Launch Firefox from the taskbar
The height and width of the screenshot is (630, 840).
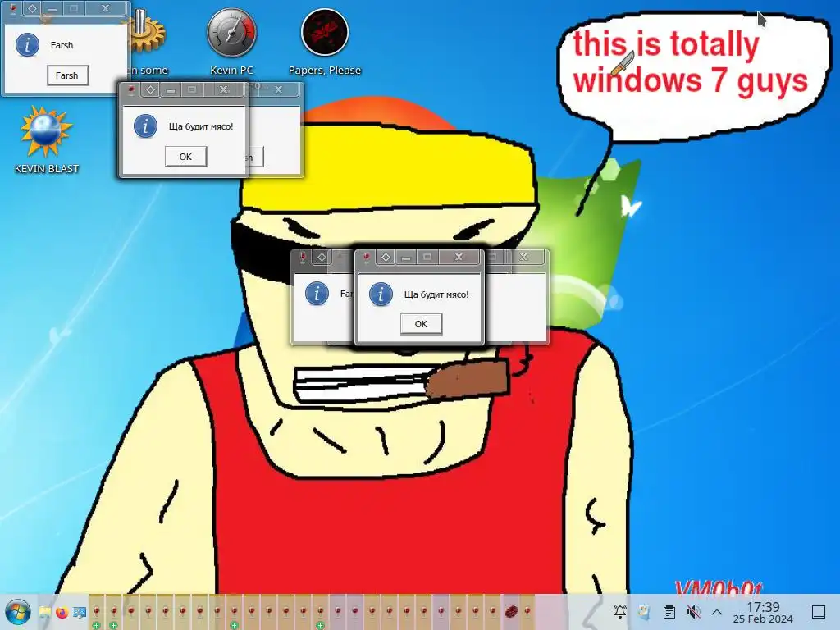62,612
